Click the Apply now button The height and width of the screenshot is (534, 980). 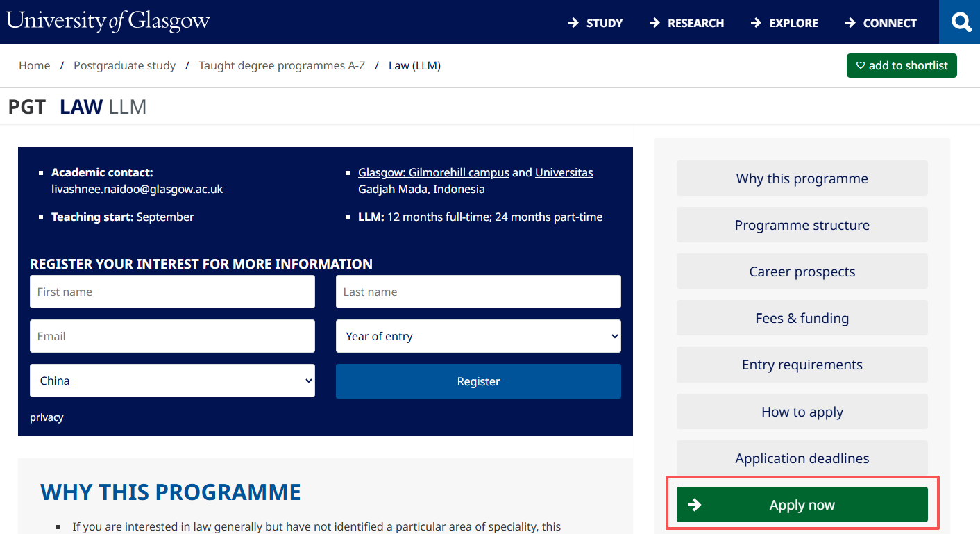point(802,505)
